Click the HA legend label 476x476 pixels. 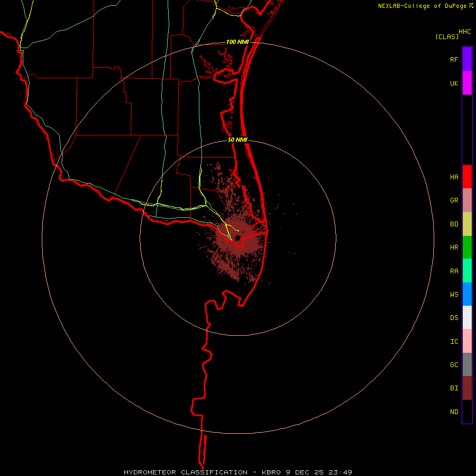click(x=454, y=177)
